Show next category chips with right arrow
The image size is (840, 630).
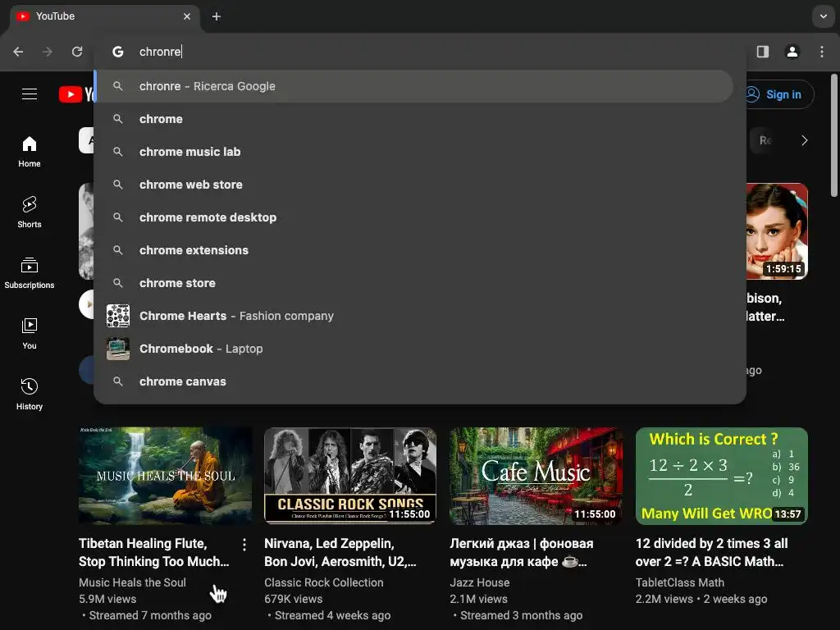(x=804, y=140)
